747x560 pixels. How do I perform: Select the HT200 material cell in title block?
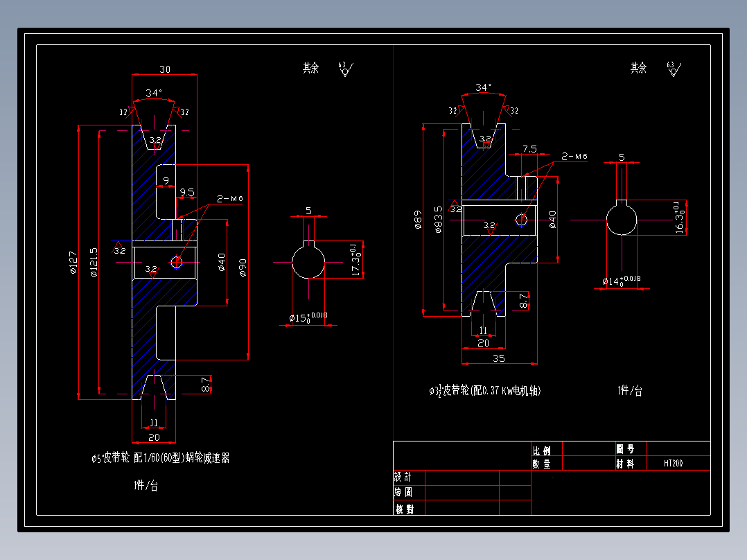tap(673, 463)
